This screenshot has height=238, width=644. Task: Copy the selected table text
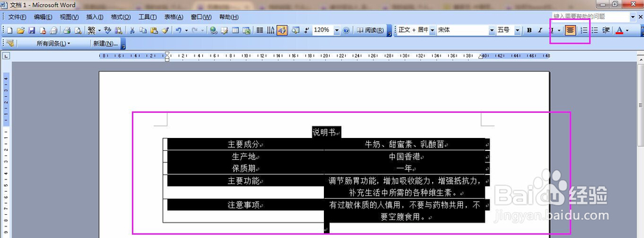pos(143,30)
